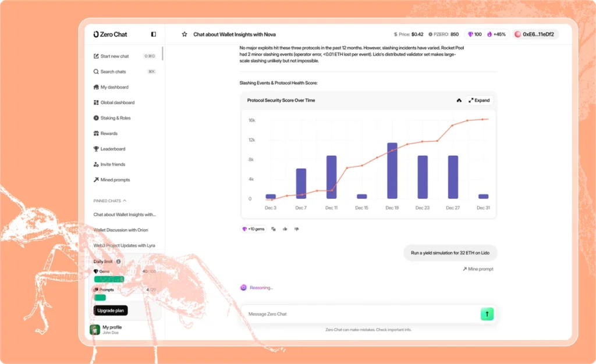Open the gems balance showing 100
The image size is (596, 364).
tap(475, 34)
